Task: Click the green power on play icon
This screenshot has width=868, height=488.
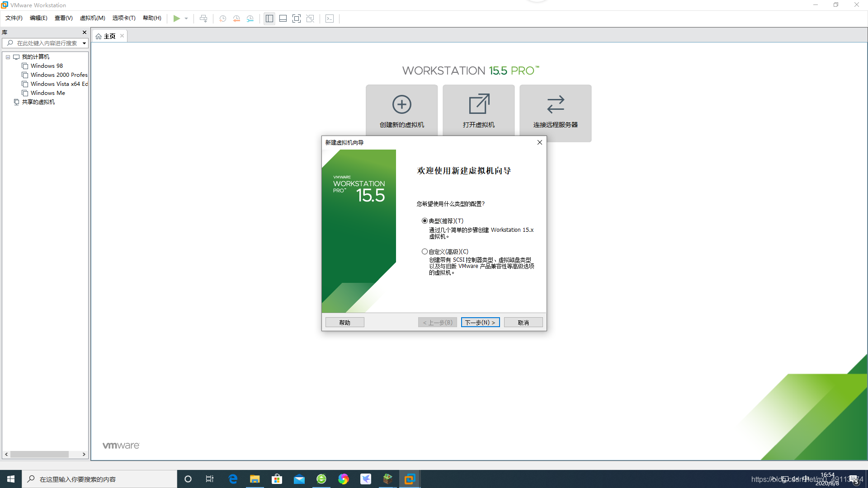Action: pyautogui.click(x=176, y=19)
